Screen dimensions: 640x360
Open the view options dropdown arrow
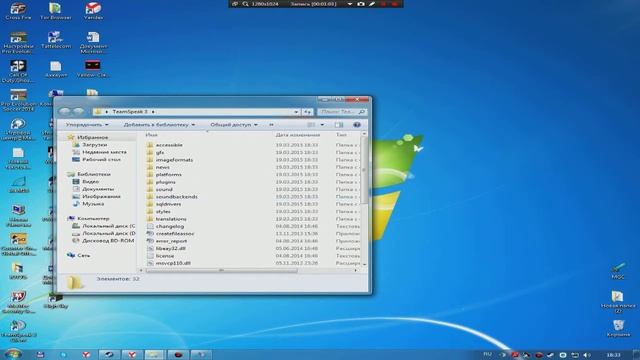(x=322, y=124)
